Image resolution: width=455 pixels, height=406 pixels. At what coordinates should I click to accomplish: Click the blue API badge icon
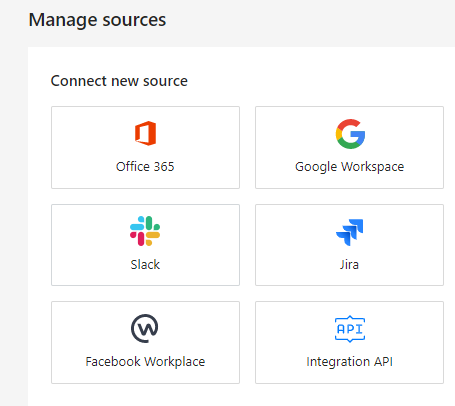pos(350,329)
